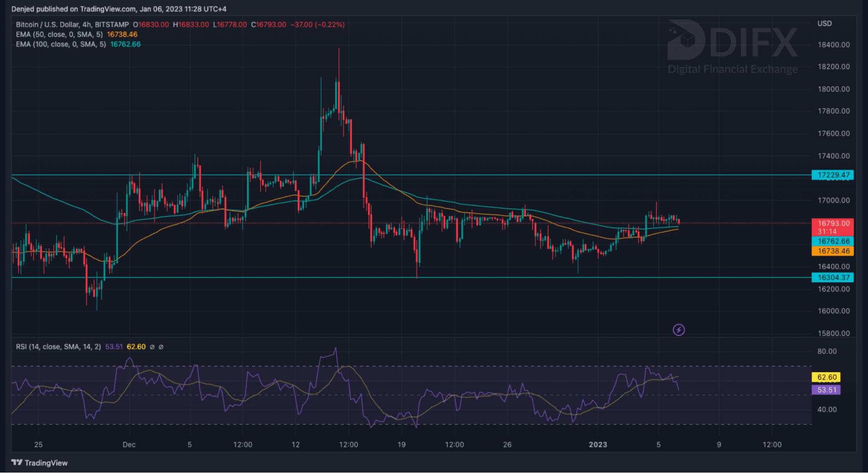This screenshot has width=868, height=473.
Task: Select the EMA 50 indicator legend
Action: click(59, 34)
